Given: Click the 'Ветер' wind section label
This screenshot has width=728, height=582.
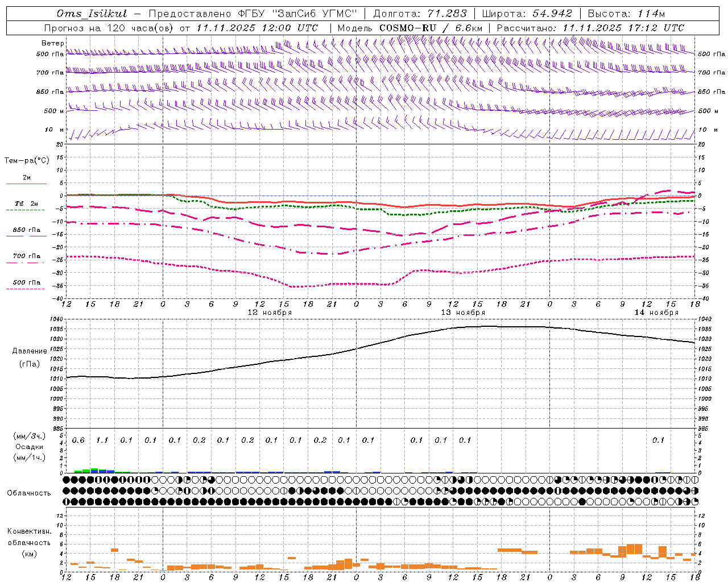Looking at the screenshot, I should tap(53, 43).
